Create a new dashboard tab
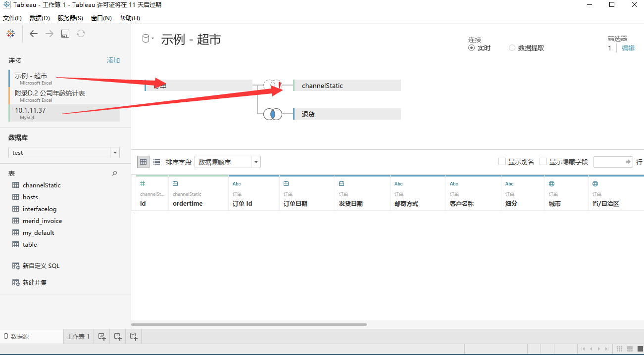The width and height of the screenshot is (644, 355). click(118, 337)
